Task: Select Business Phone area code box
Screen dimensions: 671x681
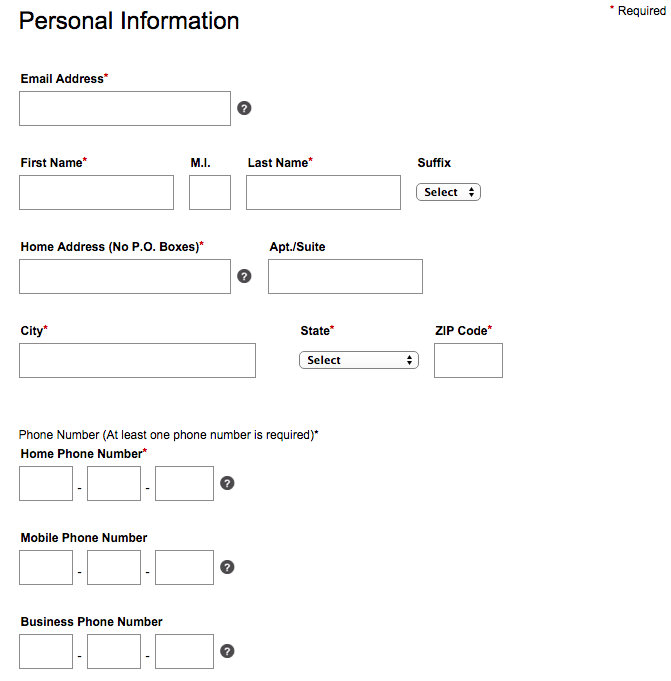Action: pos(46,651)
